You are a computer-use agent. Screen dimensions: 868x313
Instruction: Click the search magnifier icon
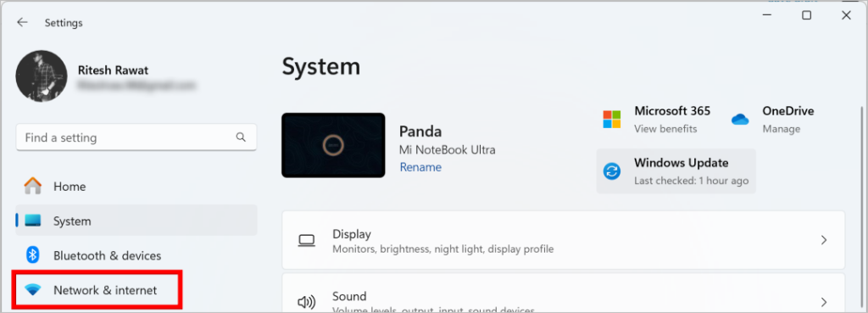241,137
